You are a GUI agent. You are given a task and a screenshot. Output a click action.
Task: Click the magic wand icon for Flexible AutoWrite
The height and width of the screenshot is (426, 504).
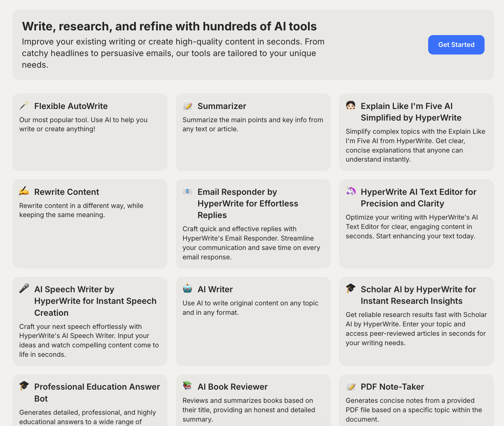pyautogui.click(x=24, y=105)
